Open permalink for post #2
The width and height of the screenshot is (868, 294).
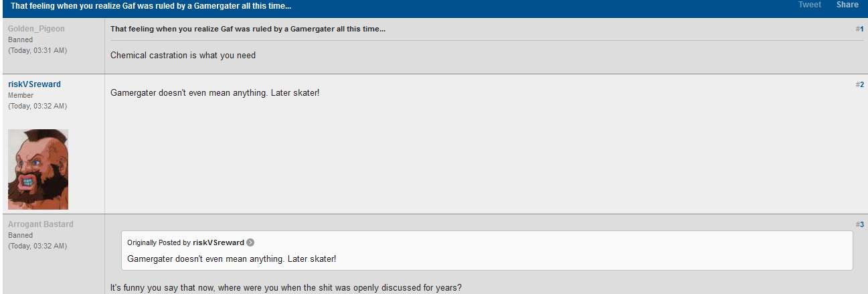860,84
